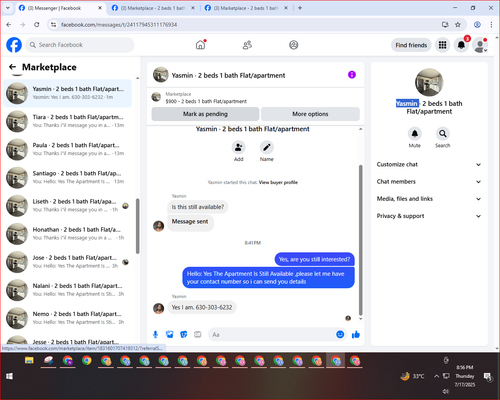This screenshot has width=500, height=400.
Task: Click message 'Yes I am. 630-303-6232'
Action: [x=202, y=307]
